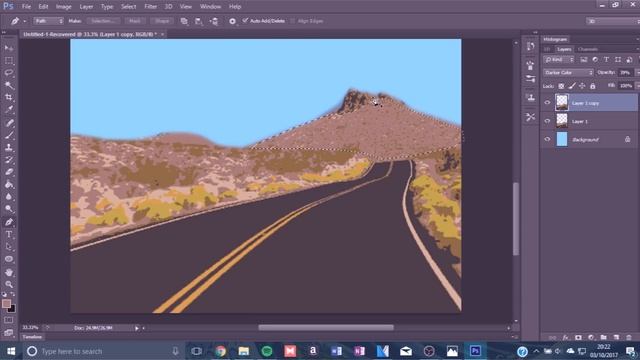Open the Timeline panel tab
Screen dimensions: 640x360
[32, 337]
